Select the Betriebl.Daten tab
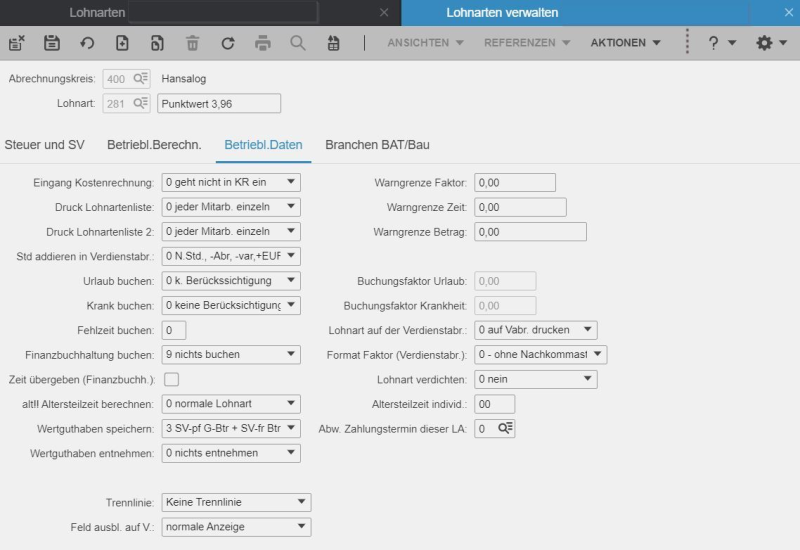The width and height of the screenshot is (800, 550). tap(263, 145)
